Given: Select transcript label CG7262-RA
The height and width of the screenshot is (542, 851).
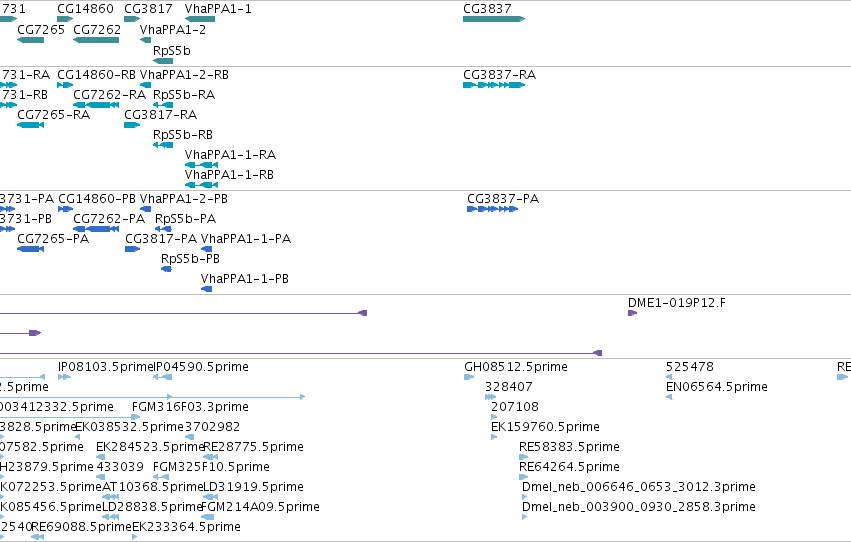Looking at the screenshot, I should (x=110, y=95).
